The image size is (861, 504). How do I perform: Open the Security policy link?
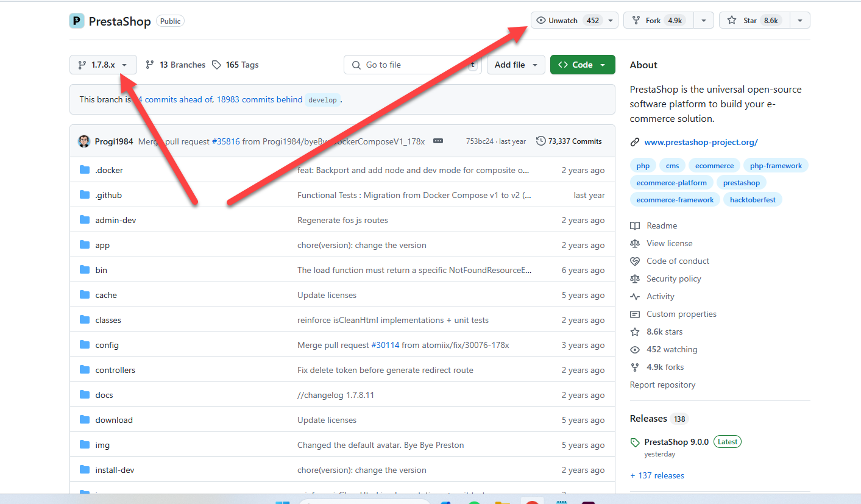tap(674, 279)
